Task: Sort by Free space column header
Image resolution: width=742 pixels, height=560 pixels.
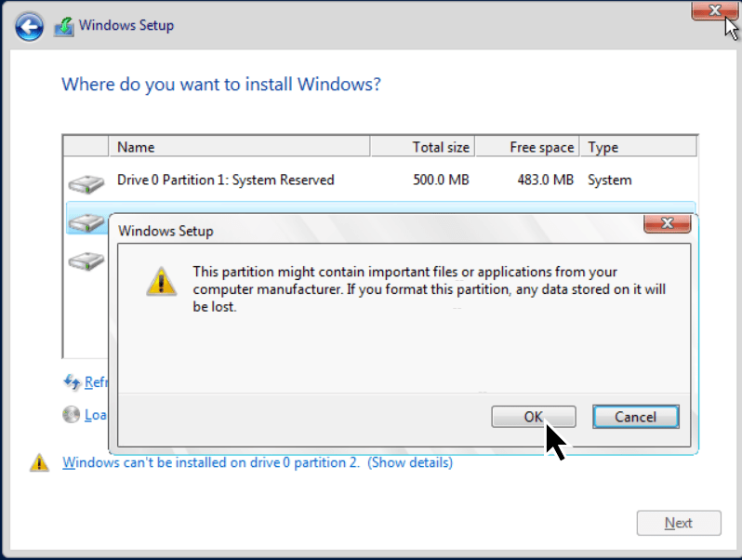Action: pos(527,147)
